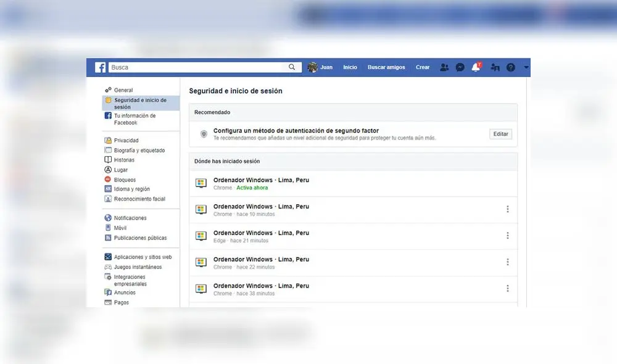Click the Idioma y región sidebar icon
This screenshot has width=617, height=364.
click(109, 189)
